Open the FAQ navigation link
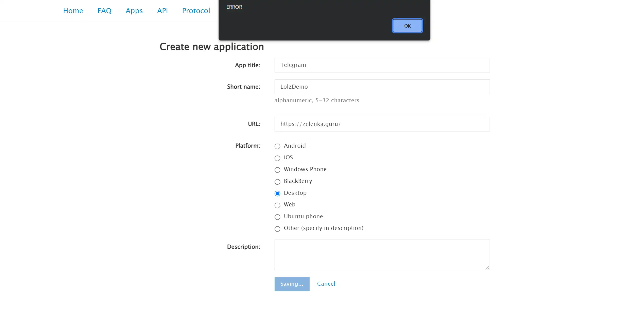This screenshot has width=644, height=331. (104, 11)
